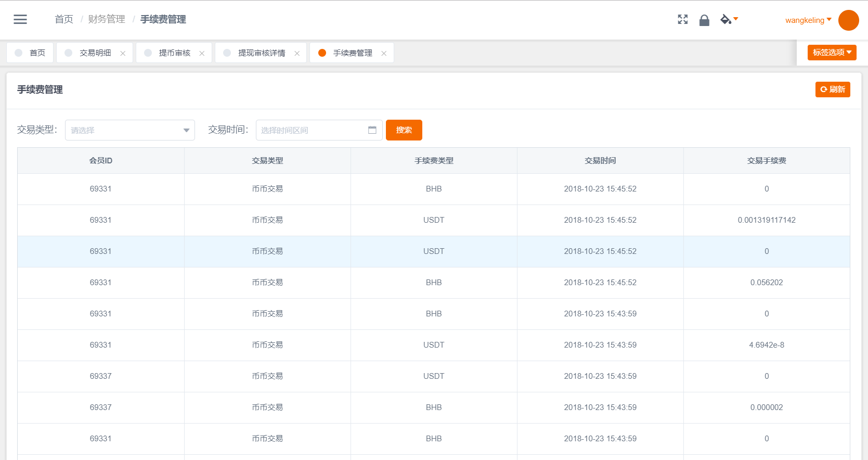Image resolution: width=868 pixels, height=460 pixels.
Task: Click 手续费管理 breadcrumb item
Action: point(163,19)
